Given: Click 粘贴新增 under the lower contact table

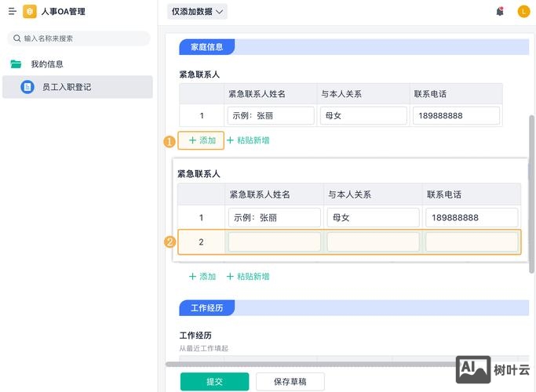Looking at the screenshot, I should [x=248, y=277].
